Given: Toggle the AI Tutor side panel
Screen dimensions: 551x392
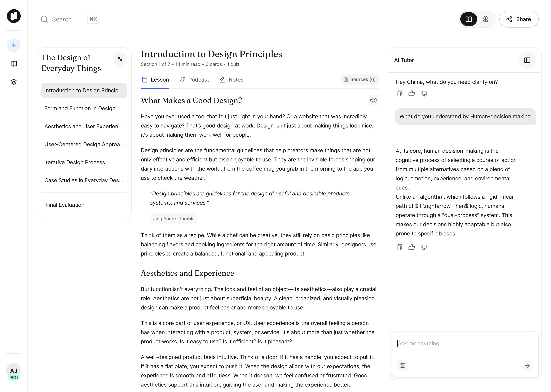Looking at the screenshot, I should [527, 60].
